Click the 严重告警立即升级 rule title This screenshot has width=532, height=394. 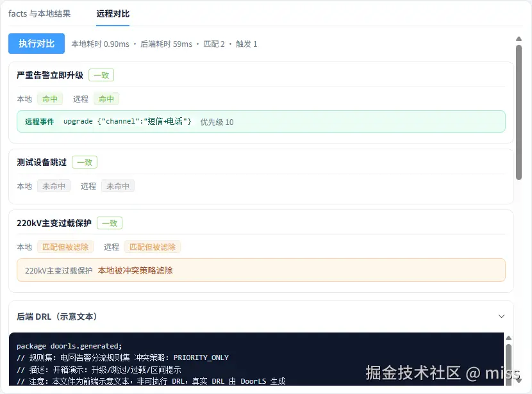pos(50,75)
